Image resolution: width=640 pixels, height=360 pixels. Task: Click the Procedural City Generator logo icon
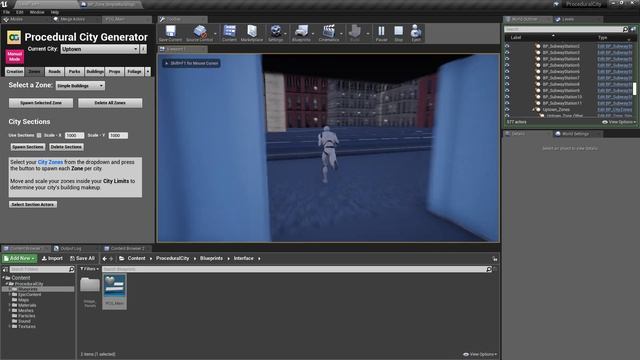point(14,37)
